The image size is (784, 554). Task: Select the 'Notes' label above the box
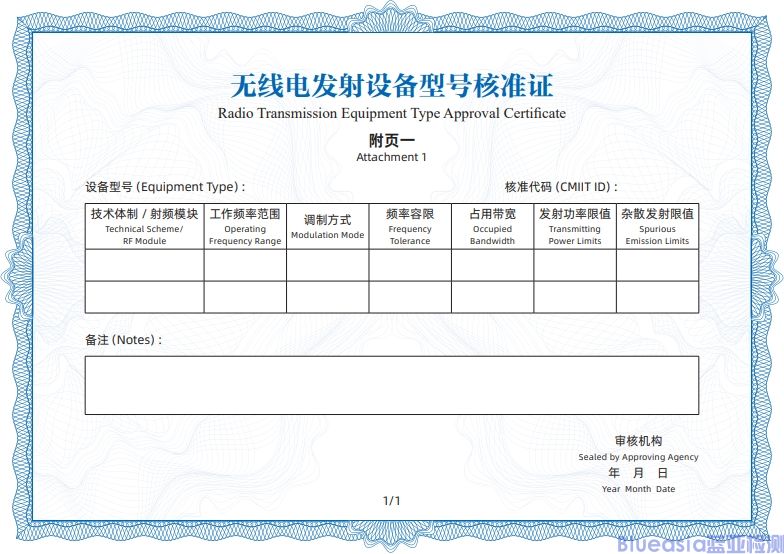coord(123,340)
